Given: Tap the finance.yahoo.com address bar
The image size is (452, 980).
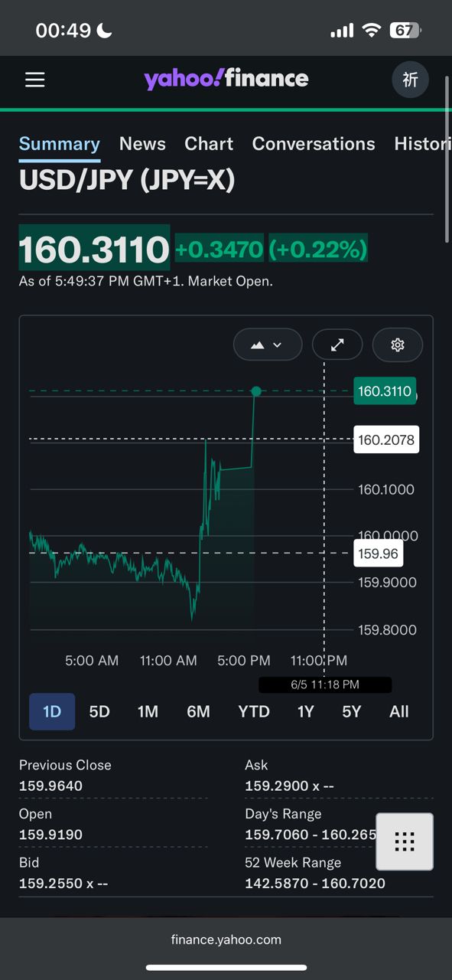Looking at the screenshot, I should (226, 939).
